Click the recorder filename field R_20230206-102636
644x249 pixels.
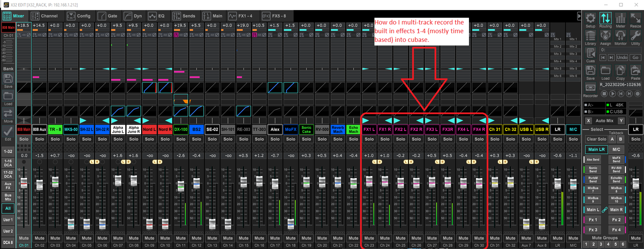click(621, 85)
